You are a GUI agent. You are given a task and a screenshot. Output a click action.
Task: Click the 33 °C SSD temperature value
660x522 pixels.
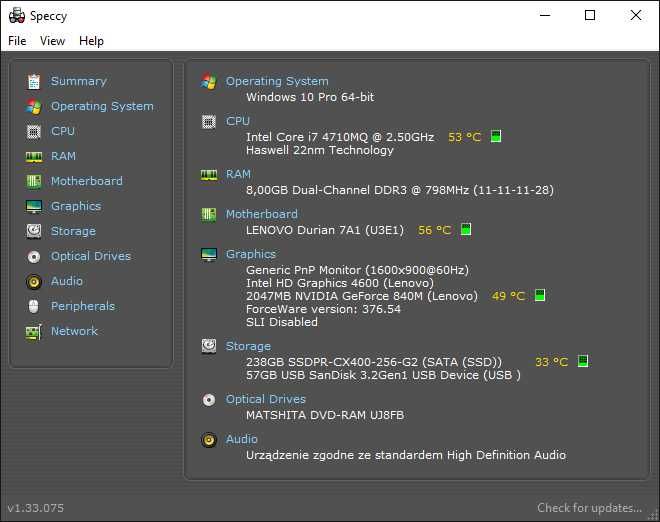click(x=551, y=362)
